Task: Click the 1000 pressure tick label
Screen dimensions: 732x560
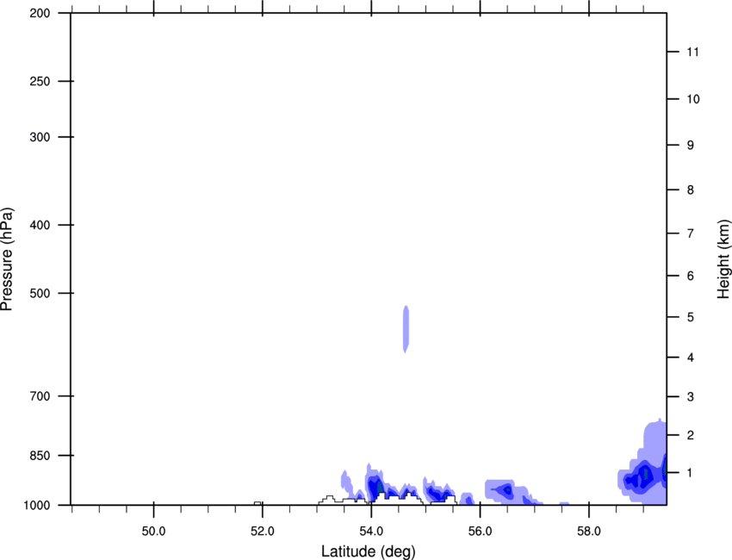Action: click(x=36, y=505)
